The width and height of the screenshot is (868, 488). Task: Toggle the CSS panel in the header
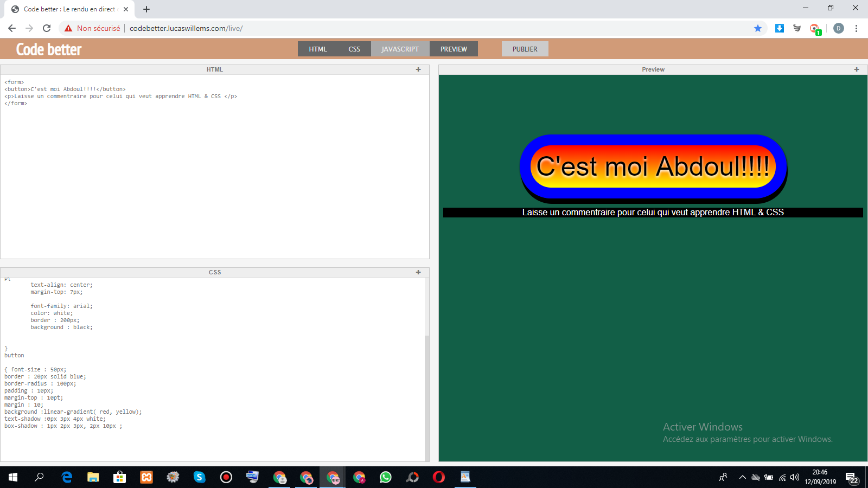click(354, 49)
